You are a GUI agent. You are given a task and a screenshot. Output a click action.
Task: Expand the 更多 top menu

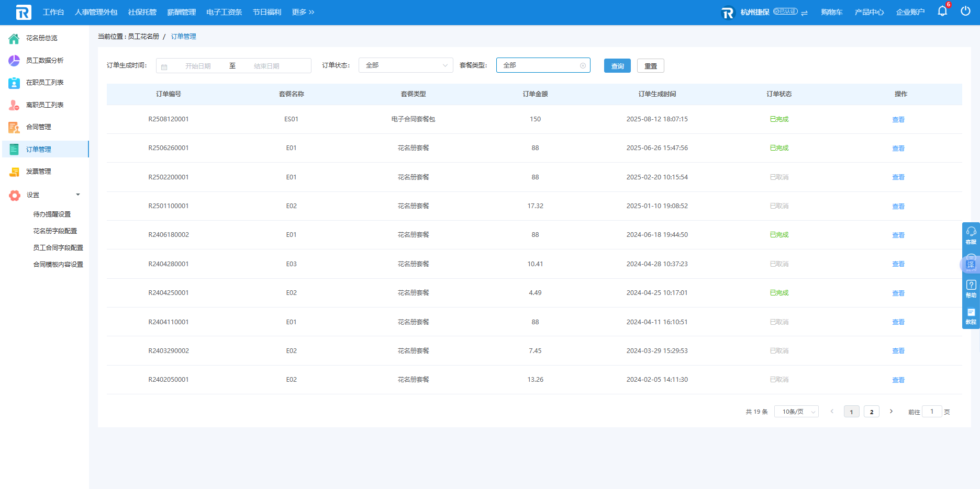click(303, 12)
